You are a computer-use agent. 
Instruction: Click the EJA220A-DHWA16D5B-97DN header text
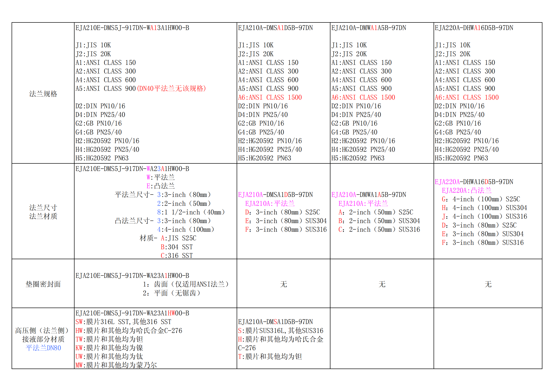pyautogui.click(x=474, y=28)
